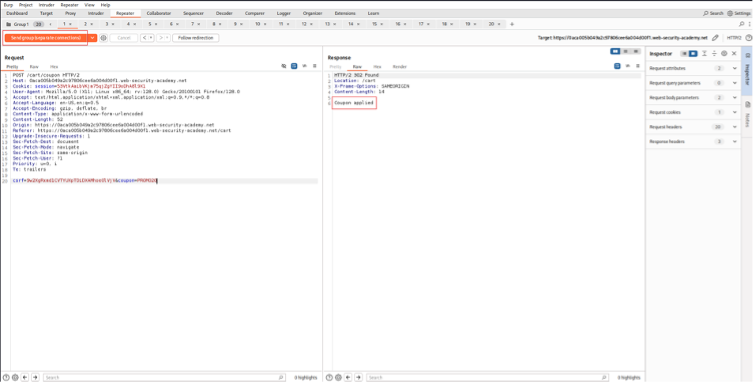Viewport: 755px width, 383px height.
Task: Go back in request history
Action: (x=144, y=38)
